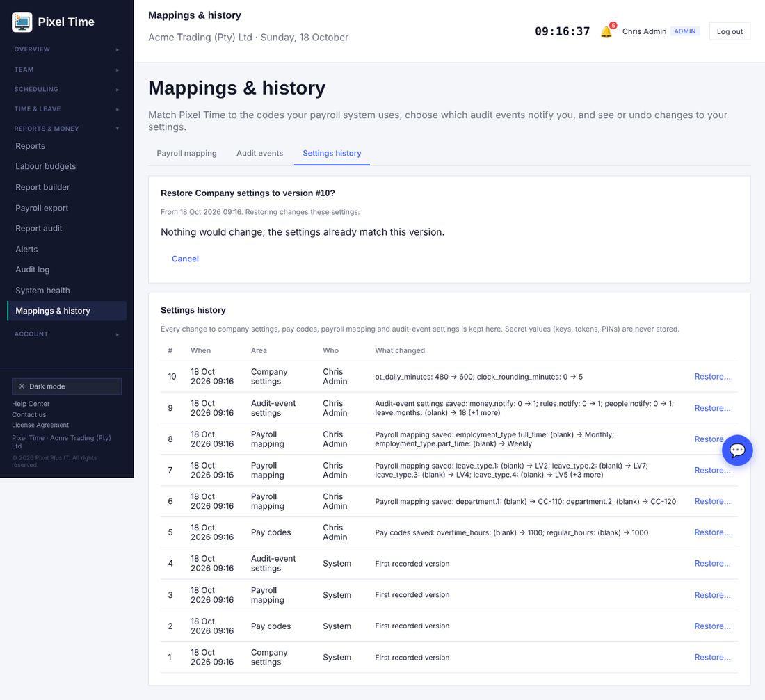Open the Help Center link
This screenshot has width=765, height=700.
[x=31, y=404]
